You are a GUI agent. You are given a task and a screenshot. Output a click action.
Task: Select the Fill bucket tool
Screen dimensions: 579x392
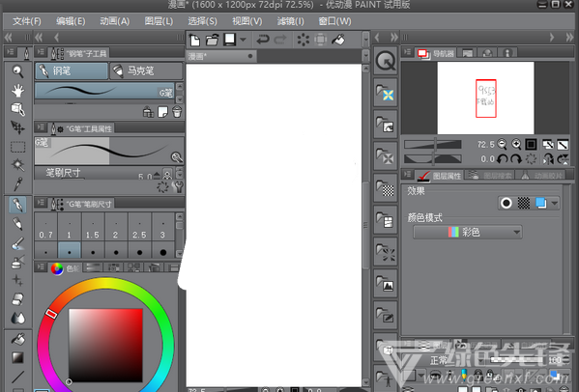17,339
